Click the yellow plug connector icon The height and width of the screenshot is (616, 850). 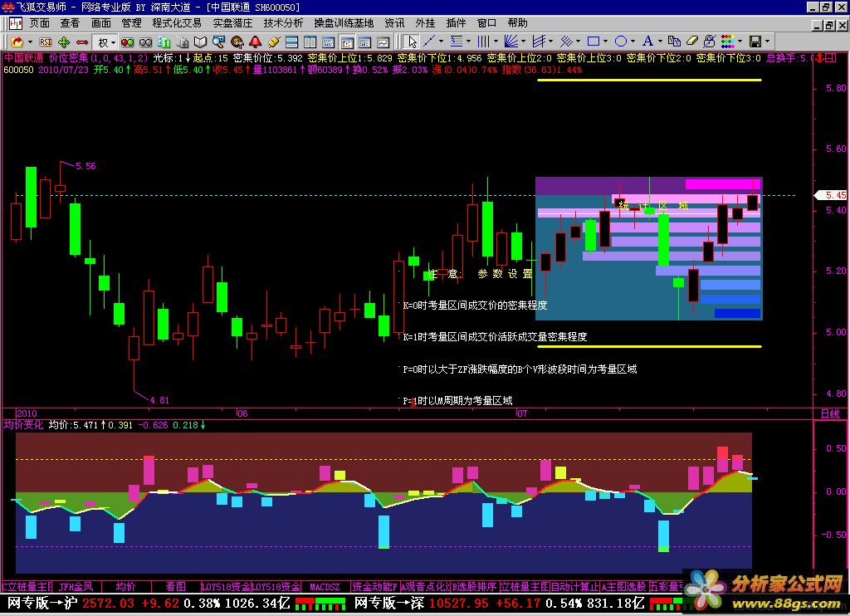coord(273,42)
